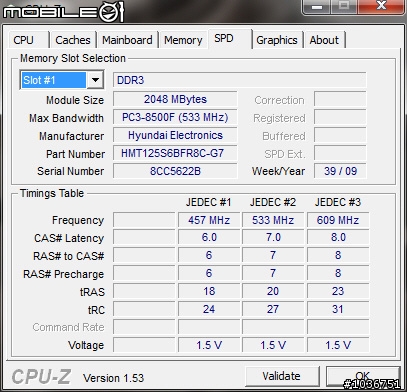Open the Graphics tab
The height and width of the screenshot is (392, 407).
point(277,40)
